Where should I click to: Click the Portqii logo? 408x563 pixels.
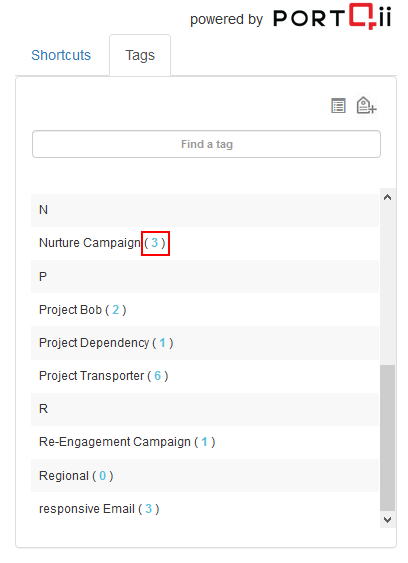click(332, 17)
